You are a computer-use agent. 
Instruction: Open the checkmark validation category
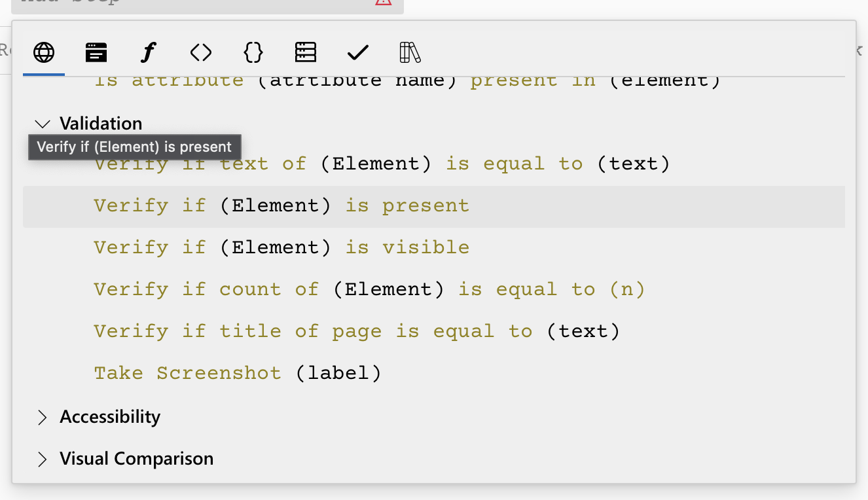pos(357,52)
